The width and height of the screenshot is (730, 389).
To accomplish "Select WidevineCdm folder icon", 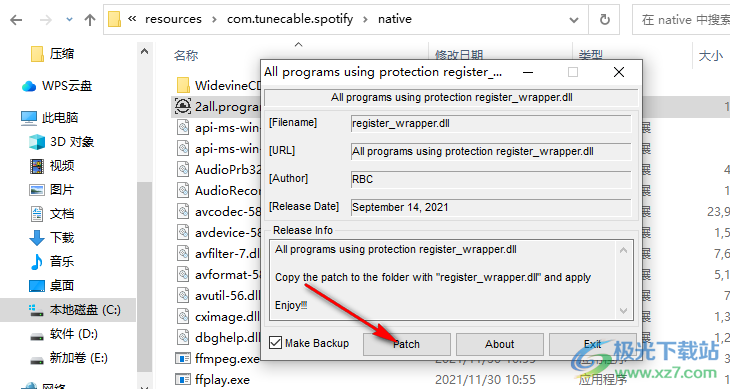I will point(183,86).
